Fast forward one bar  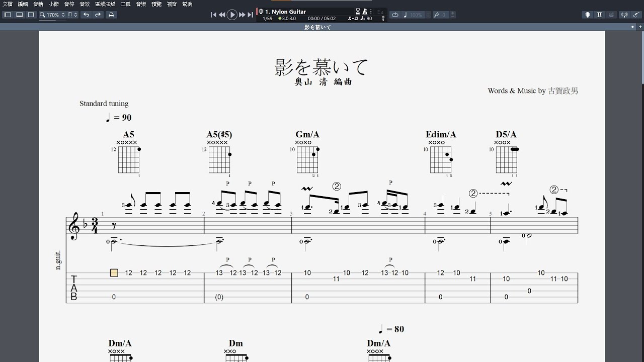point(242,15)
